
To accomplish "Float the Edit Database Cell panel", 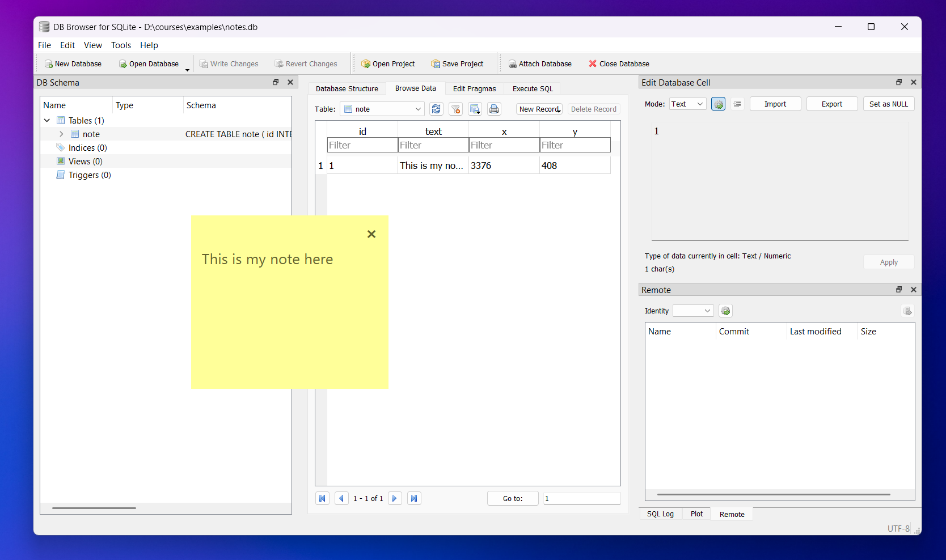I will (x=899, y=82).
